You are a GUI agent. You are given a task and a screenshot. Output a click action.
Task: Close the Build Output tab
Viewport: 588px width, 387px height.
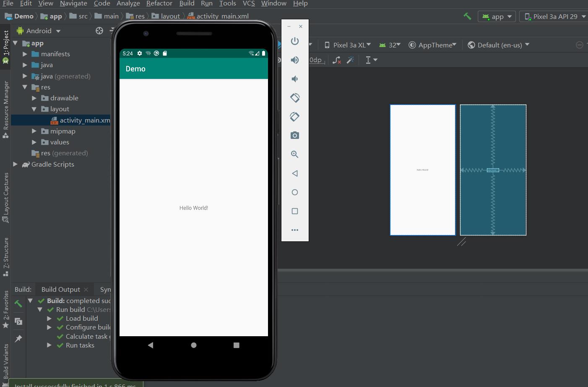click(86, 290)
